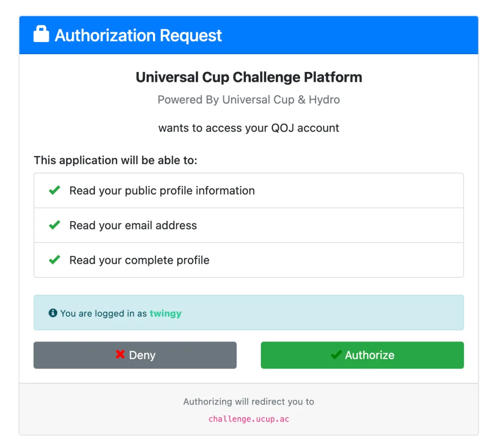The image size is (504, 448).
Task: Select the Universal Cup Challenge Platform heading
Action: 249,77
